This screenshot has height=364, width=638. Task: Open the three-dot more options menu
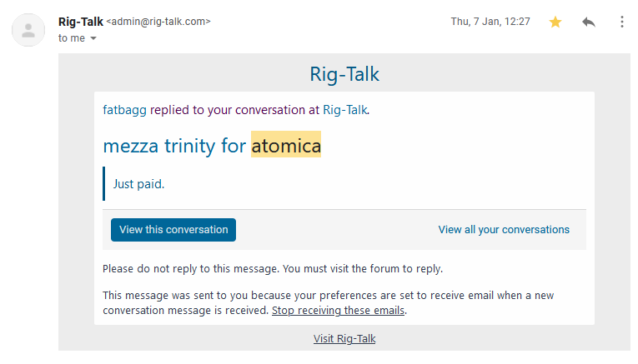(621, 22)
